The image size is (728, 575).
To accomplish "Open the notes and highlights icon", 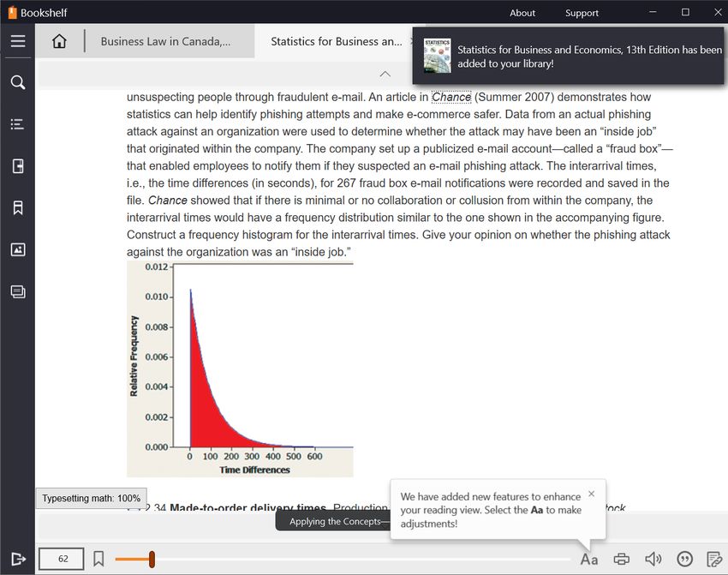I will coord(714,560).
